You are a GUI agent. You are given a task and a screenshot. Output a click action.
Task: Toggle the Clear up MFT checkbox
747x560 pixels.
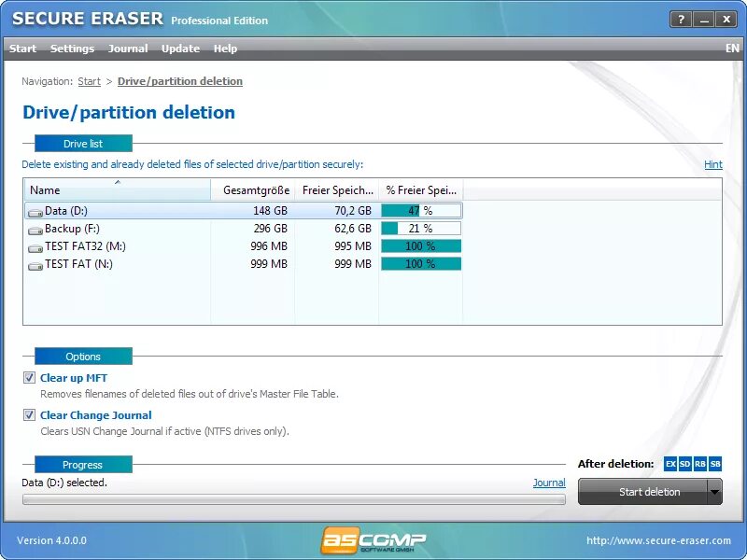point(29,378)
